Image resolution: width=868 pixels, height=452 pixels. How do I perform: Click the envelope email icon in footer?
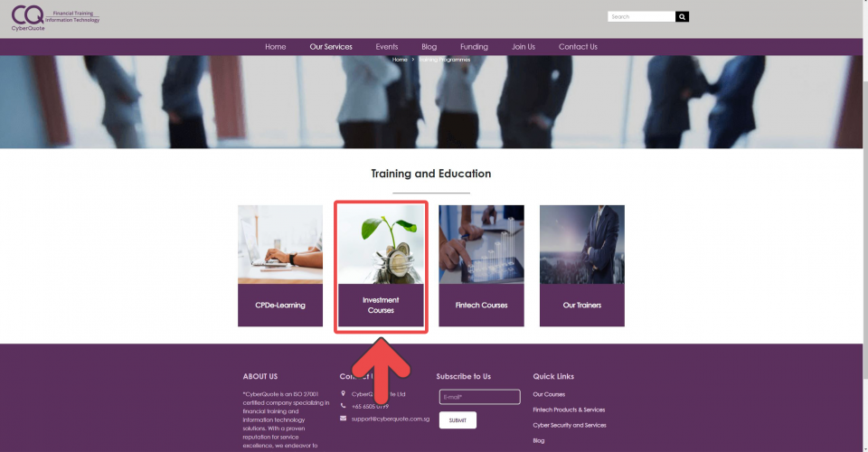pos(344,419)
